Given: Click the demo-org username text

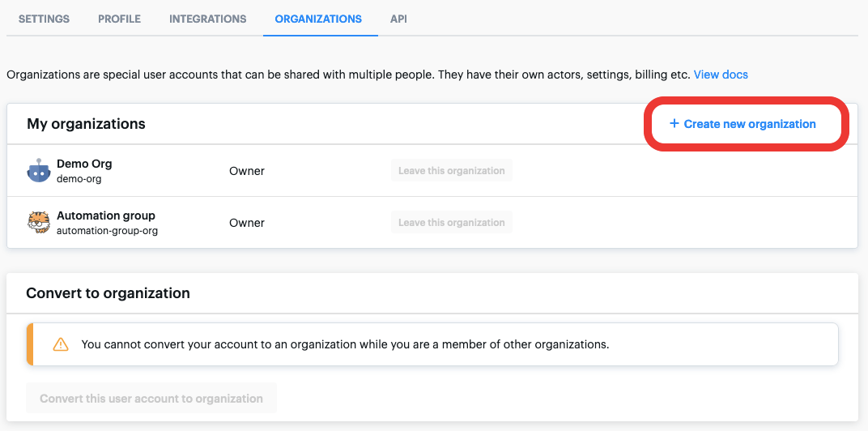Looking at the screenshot, I should [x=79, y=179].
